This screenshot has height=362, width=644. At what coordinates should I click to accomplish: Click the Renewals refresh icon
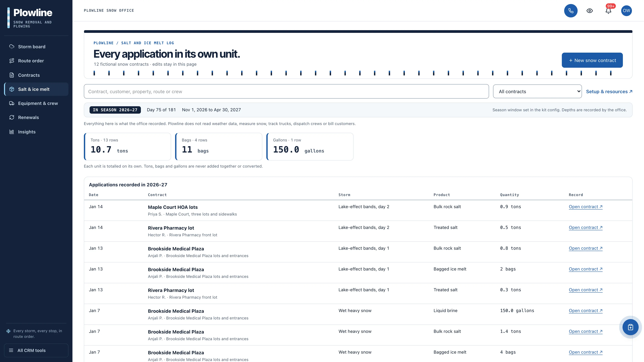point(12,117)
